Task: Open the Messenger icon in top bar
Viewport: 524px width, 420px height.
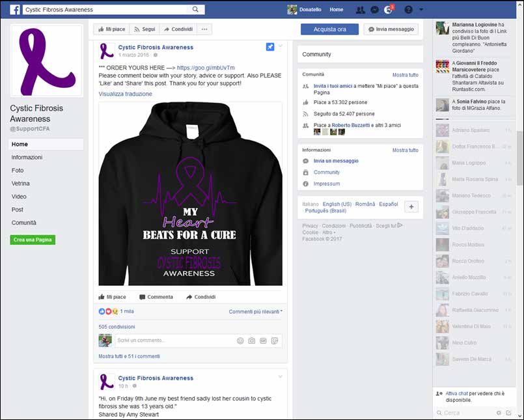Action: tap(374, 10)
